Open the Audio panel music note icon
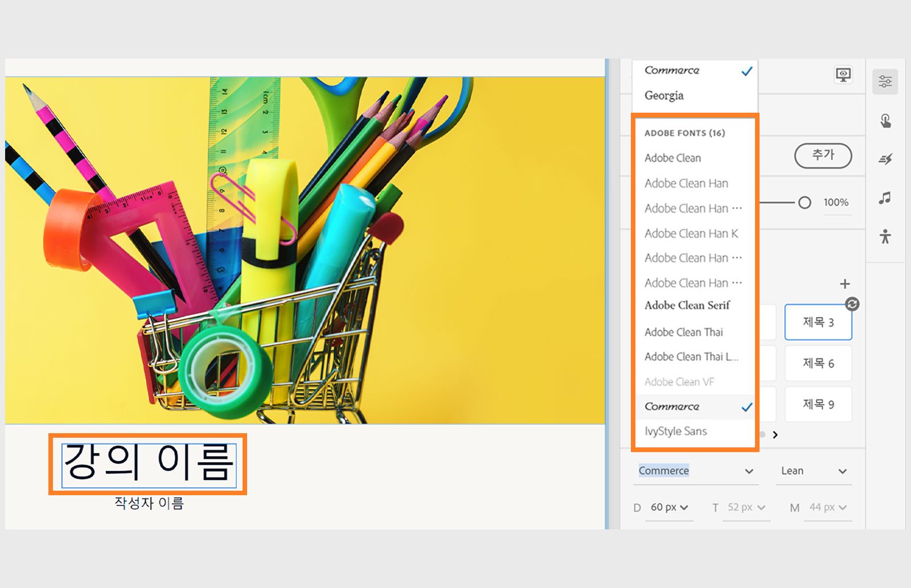The height and width of the screenshot is (588, 911). (x=884, y=198)
